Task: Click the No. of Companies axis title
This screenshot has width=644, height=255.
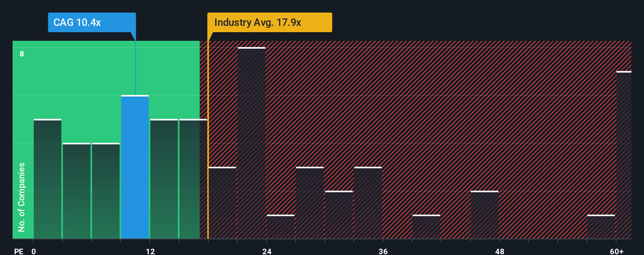Action: [22, 197]
